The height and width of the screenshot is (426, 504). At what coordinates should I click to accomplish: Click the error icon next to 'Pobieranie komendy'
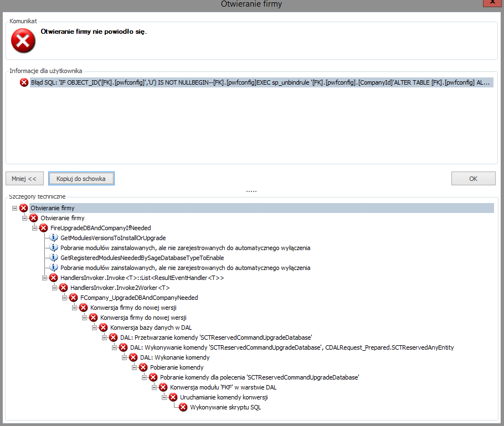click(x=143, y=367)
